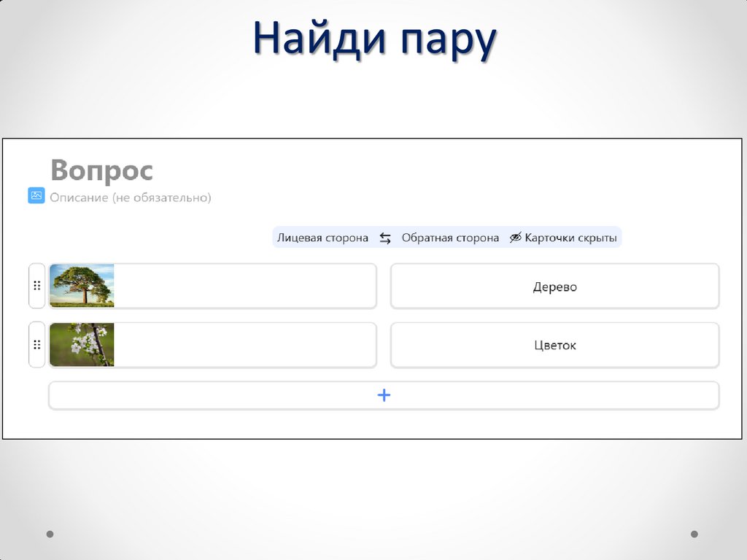This screenshot has height=560, width=747.
Task: Click the Обратная сторона label
Action: 450,238
